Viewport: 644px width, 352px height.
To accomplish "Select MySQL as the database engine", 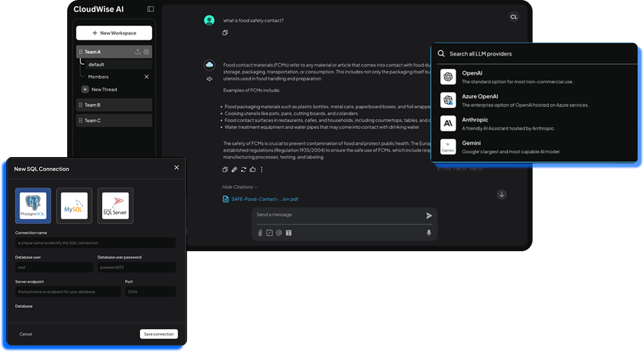I will [75, 206].
